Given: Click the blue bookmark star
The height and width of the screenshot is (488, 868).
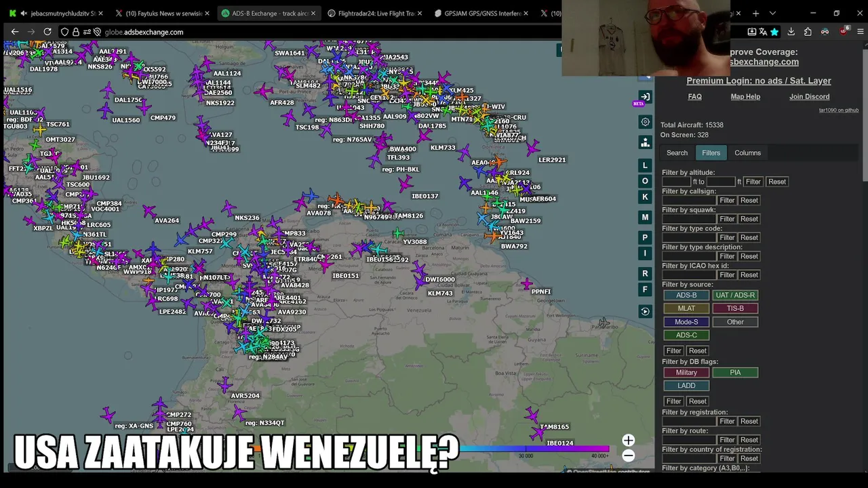Looking at the screenshot, I should pyautogui.click(x=774, y=32).
